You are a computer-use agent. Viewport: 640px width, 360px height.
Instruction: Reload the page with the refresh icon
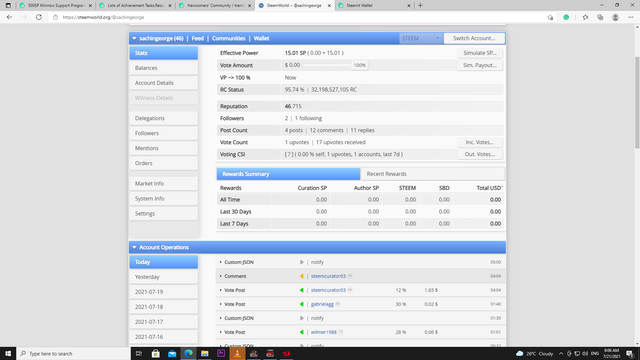click(x=39, y=17)
